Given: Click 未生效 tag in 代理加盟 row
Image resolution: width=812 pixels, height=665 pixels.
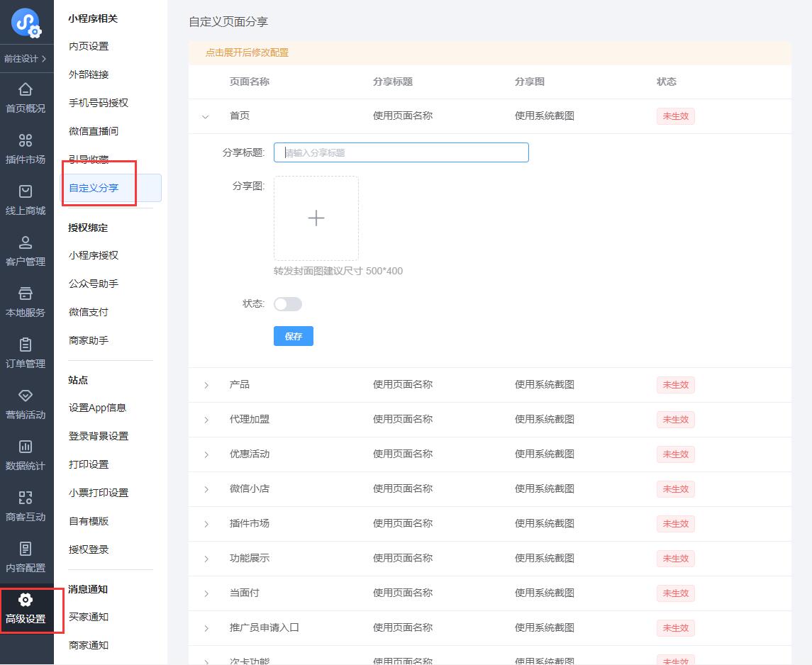Looking at the screenshot, I should [675, 420].
